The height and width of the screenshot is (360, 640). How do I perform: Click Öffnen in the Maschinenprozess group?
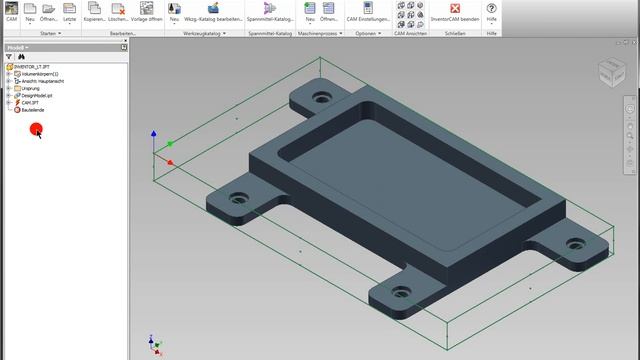click(x=329, y=11)
